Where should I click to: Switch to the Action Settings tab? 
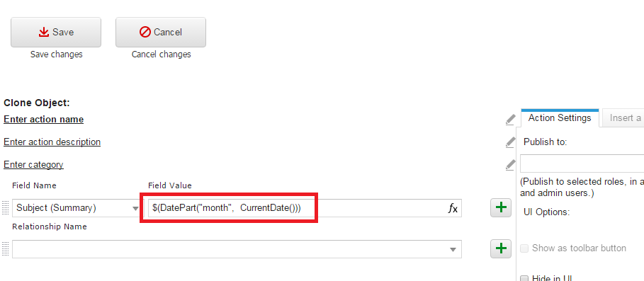[560, 118]
